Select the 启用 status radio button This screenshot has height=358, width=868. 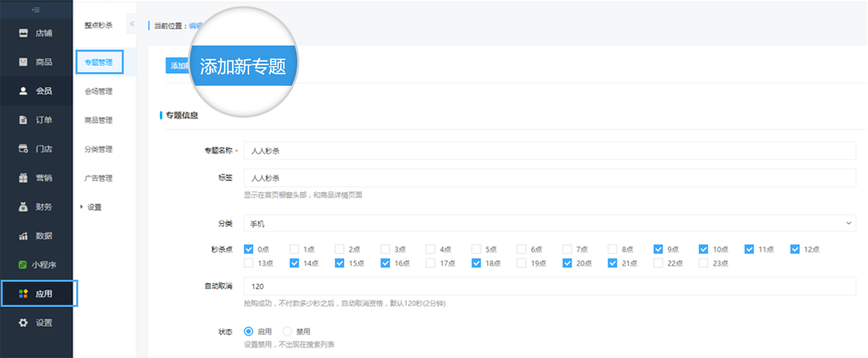tap(248, 331)
